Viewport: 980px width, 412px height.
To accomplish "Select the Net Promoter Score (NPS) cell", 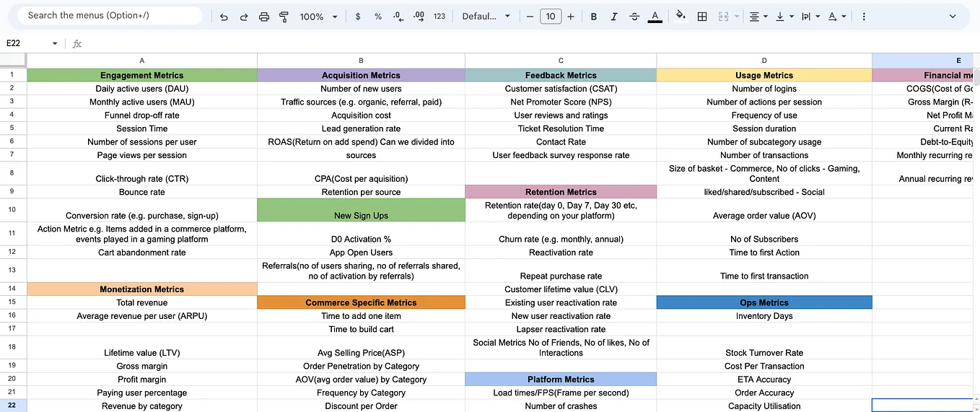I will [x=561, y=102].
